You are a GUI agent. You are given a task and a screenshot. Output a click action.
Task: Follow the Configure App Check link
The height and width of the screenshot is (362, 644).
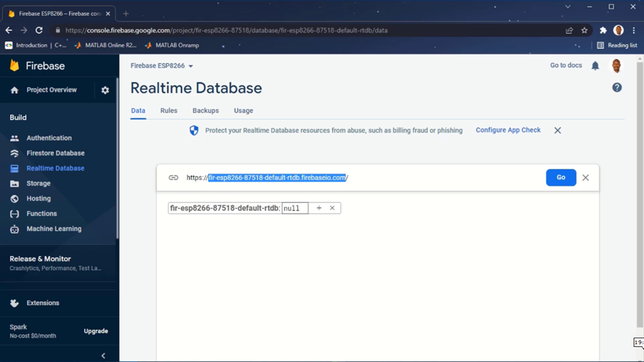tap(508, 130)
